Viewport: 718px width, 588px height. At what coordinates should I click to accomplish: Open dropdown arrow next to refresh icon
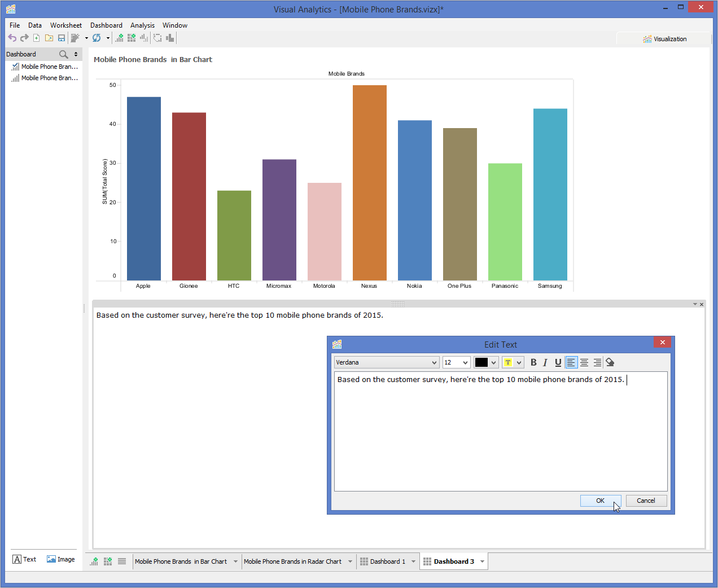coord(108,38)
